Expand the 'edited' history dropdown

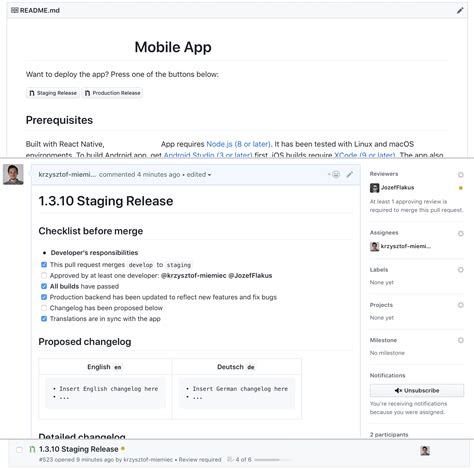(199, 174)
